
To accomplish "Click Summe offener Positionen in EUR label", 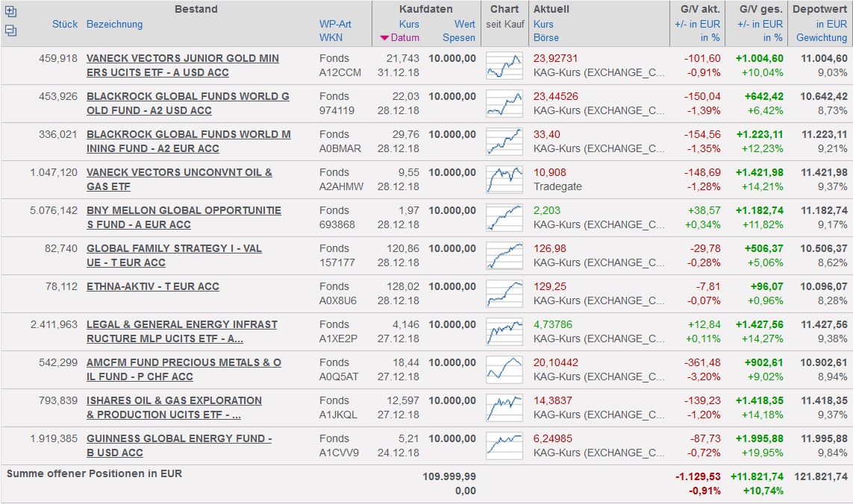I will coord(94,473).
